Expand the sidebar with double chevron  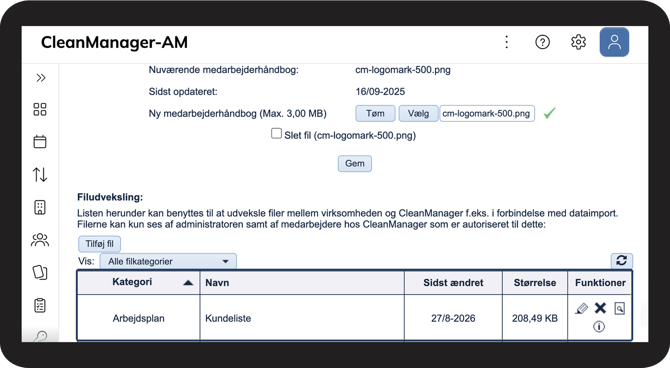41,78
